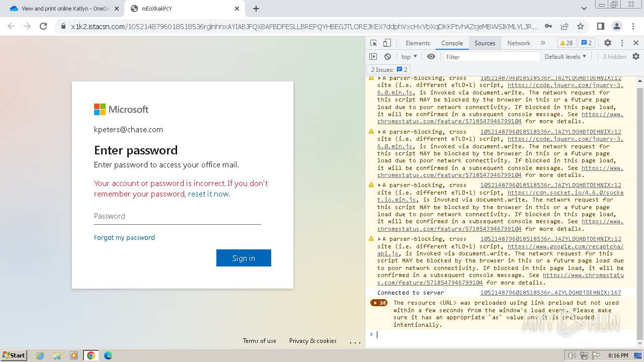Expand the socket.io parser-blocking warning
The image size is (644, 362).
click(380, 186)
